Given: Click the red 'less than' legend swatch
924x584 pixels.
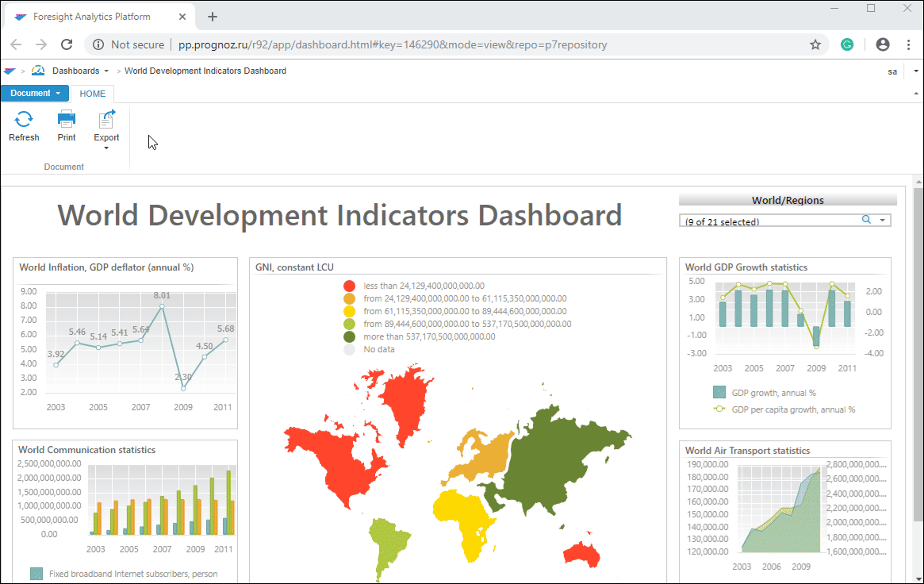Looking at the screenshot, I should point(349,286).
